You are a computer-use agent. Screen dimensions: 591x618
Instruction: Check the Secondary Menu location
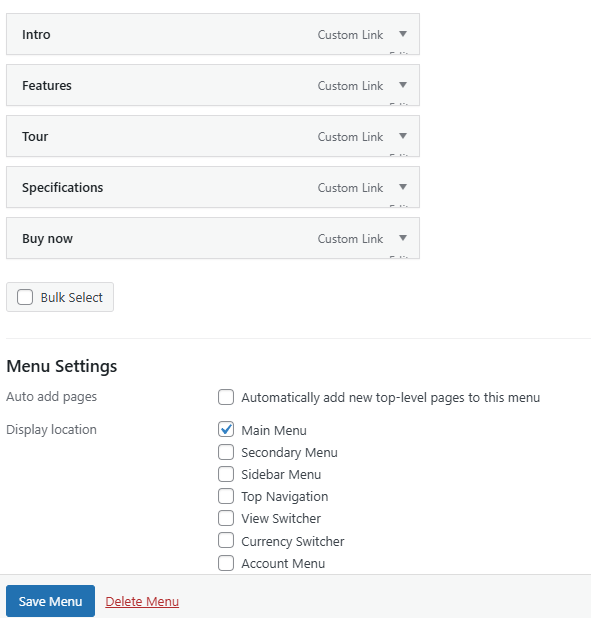coord(226,452)
